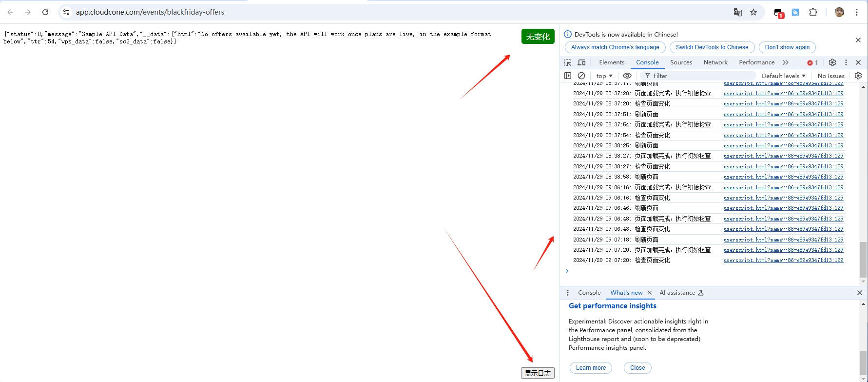The height and width of the screenshot is (382, 868).
Task: Open the drawer three-dot menu
Action: click(568, 293)
